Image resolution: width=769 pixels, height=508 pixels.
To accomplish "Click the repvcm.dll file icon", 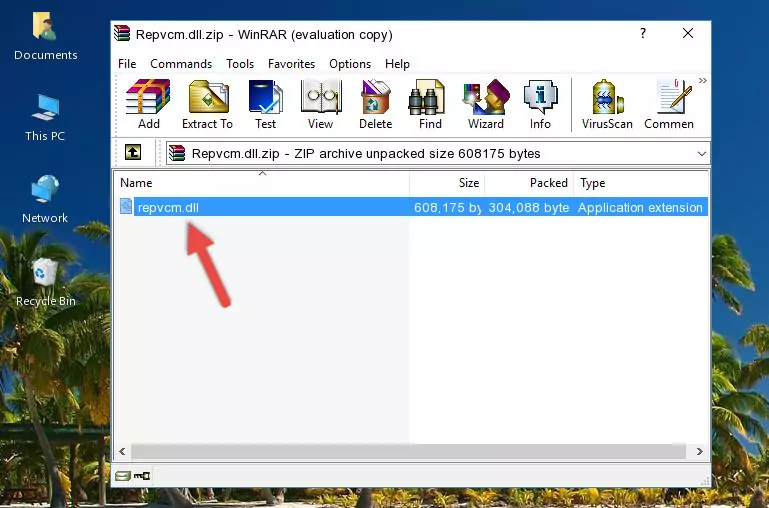I will click(x=126, y=206).
